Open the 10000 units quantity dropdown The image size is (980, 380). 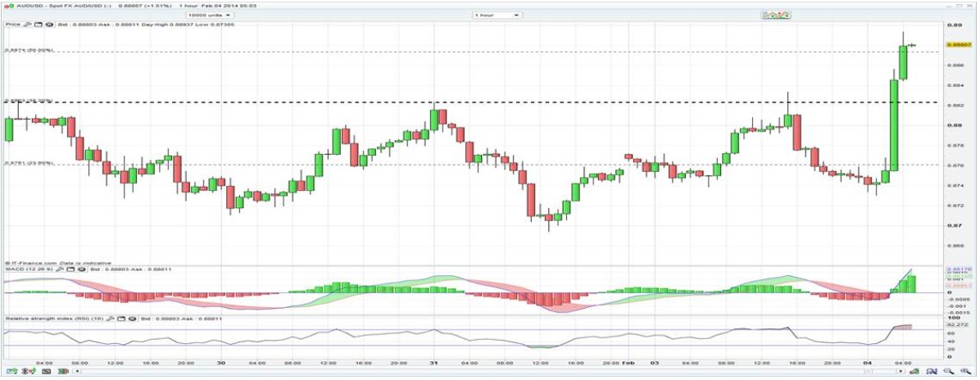pyautogui.click(x=210, y=15)
